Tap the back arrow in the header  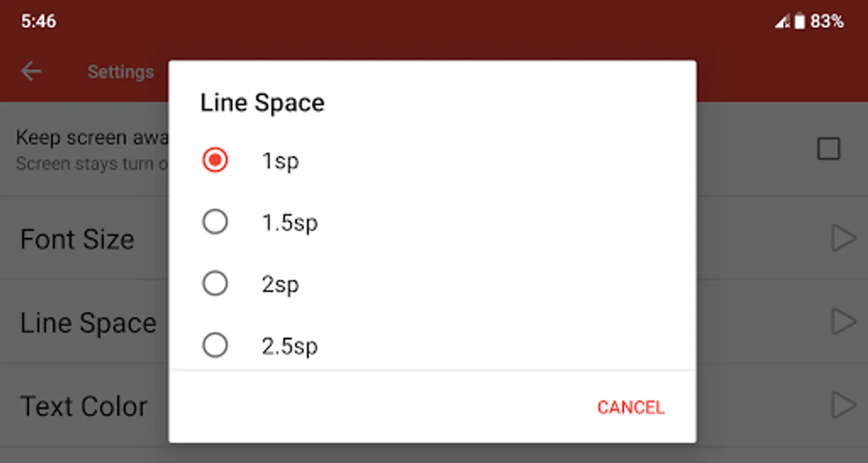point(31,71)
